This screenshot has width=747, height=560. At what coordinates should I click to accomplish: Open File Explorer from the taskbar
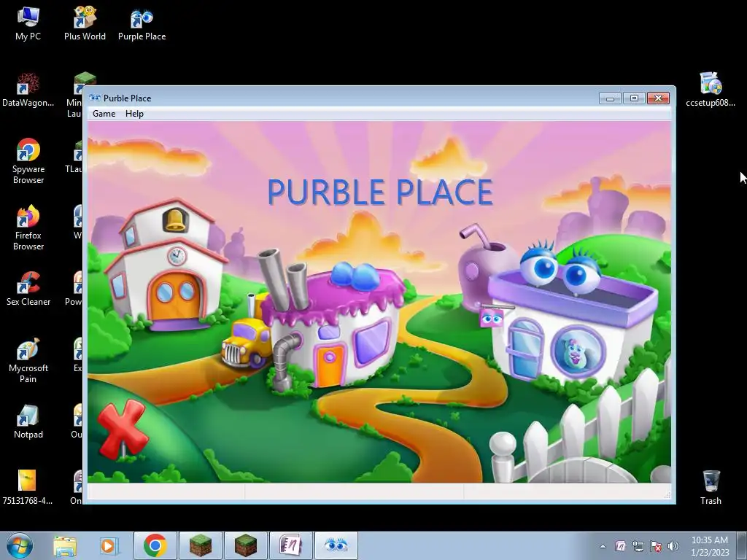click(x=65, y=545)
